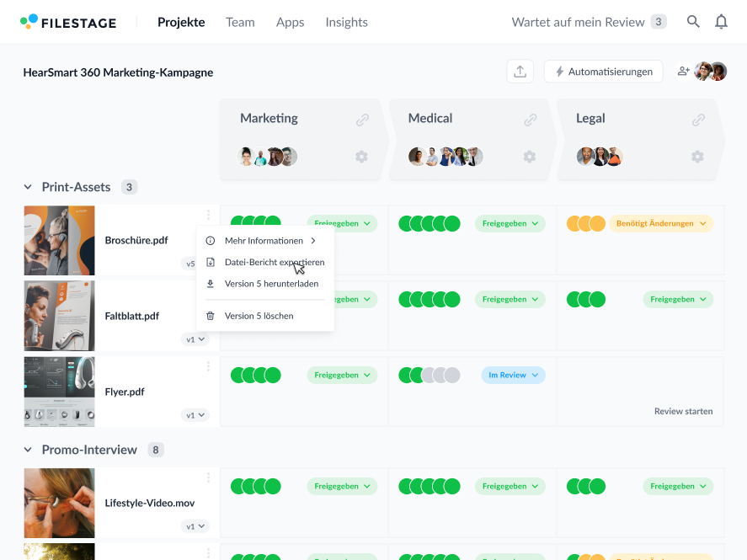This screenshot has height=560, width=747.
Task: Click the search magnifier icon
Action: pos(693,22)
